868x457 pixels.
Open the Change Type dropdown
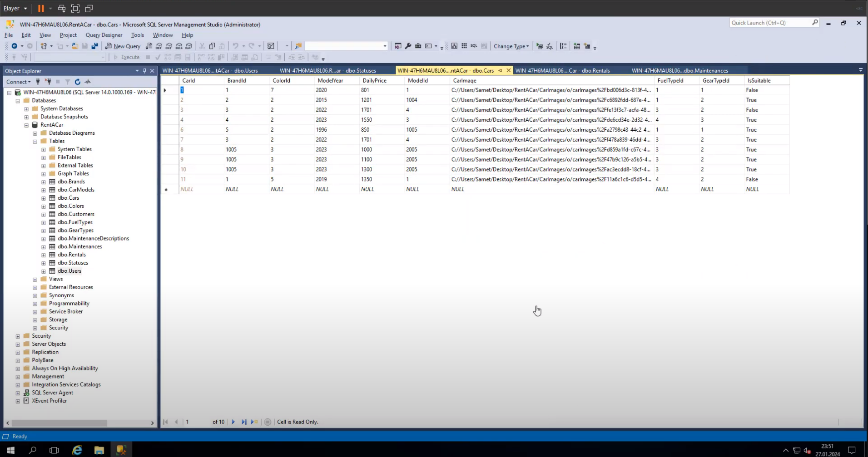coord(511,46)
